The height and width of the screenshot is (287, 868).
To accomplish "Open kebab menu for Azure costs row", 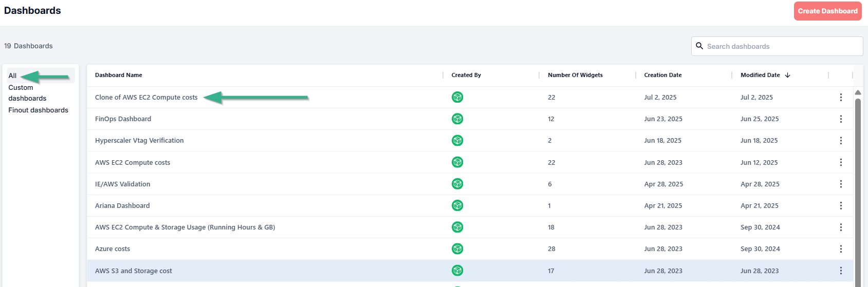I will (x=841, y=249).
